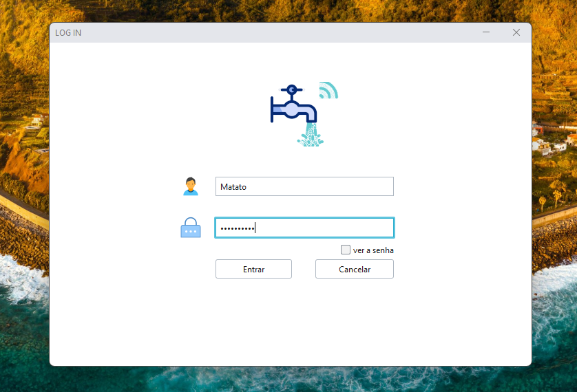The height and width of the screenshot is (392, 577).
Task: Click the desktop wallpaper left of the window
Action: pos(24,206)
